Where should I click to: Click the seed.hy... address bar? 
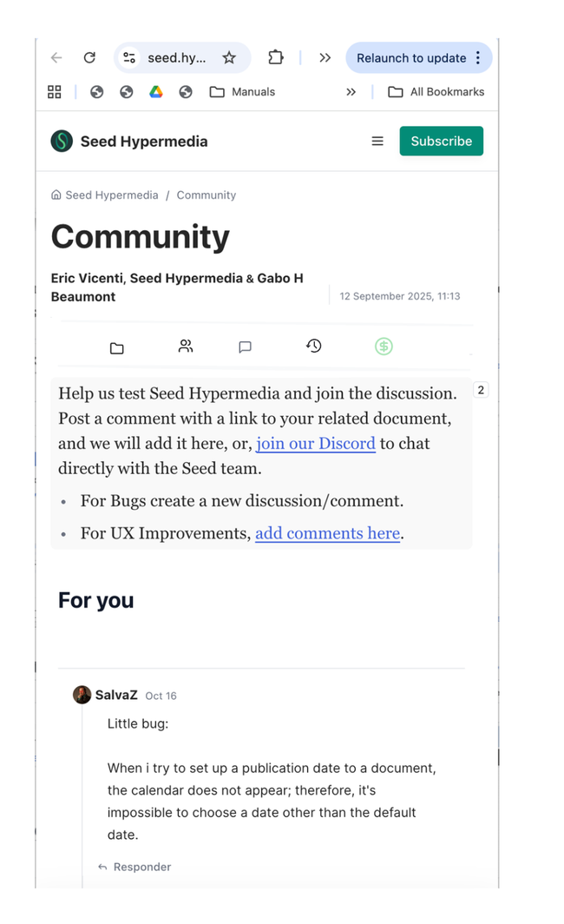177,58
